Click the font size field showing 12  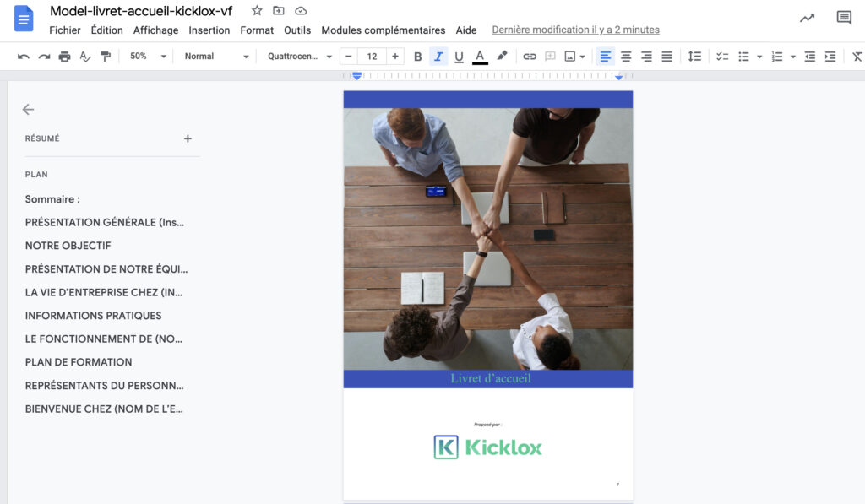point(372,57)
